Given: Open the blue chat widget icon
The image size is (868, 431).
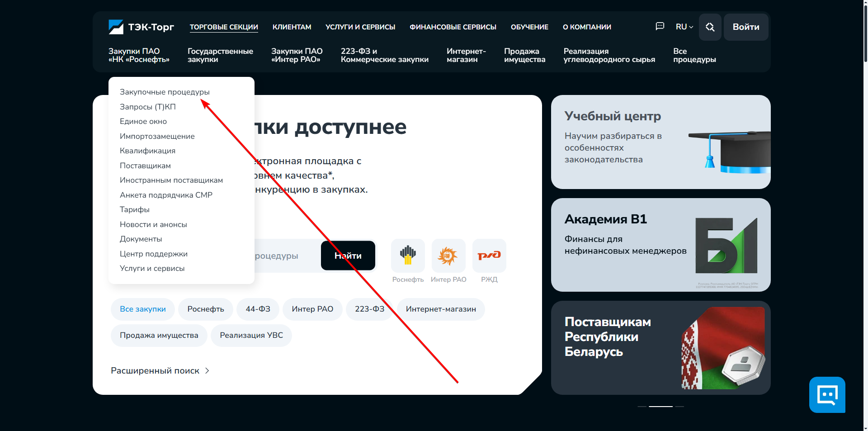Looking at the screenshot, I should pyautogui.click(x=827, y=395).
